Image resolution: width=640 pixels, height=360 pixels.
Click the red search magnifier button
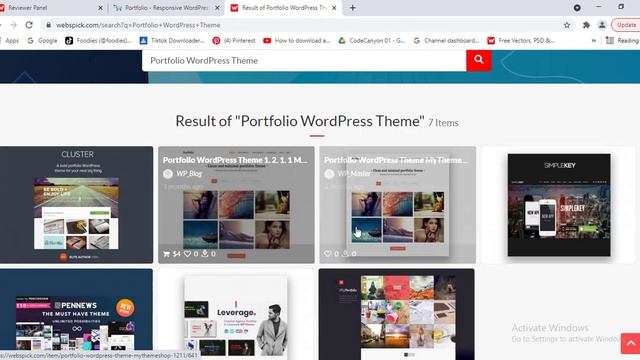click(x=479, y=60)
